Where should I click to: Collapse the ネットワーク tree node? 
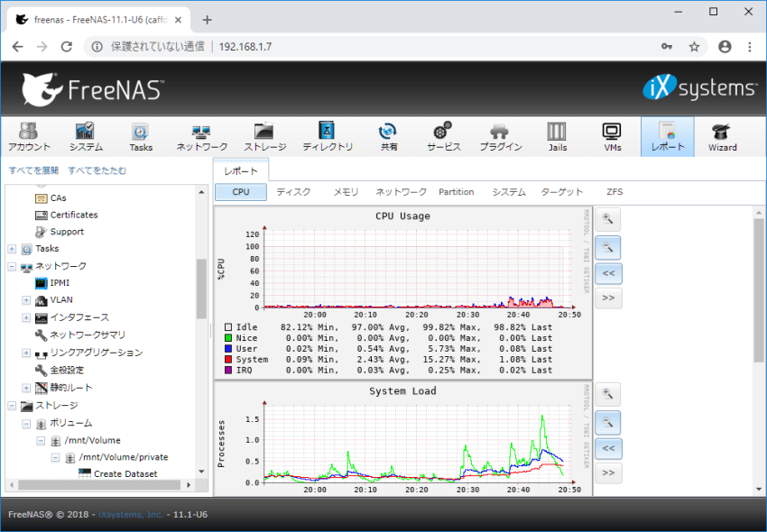pyautogui.click(x=12, y=267)
